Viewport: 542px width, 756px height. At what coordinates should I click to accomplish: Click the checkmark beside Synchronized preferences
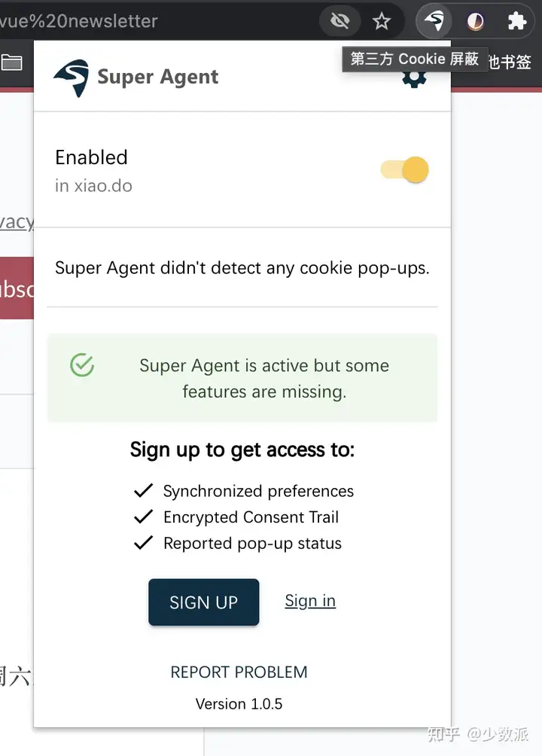click(x=143, y=491)
